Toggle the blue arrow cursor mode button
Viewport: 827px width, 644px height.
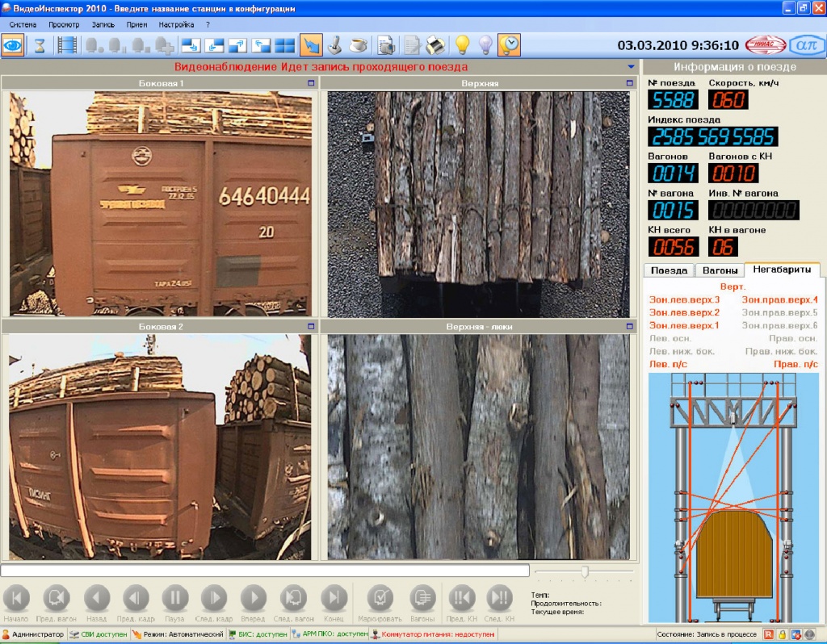tap(310, 45)
